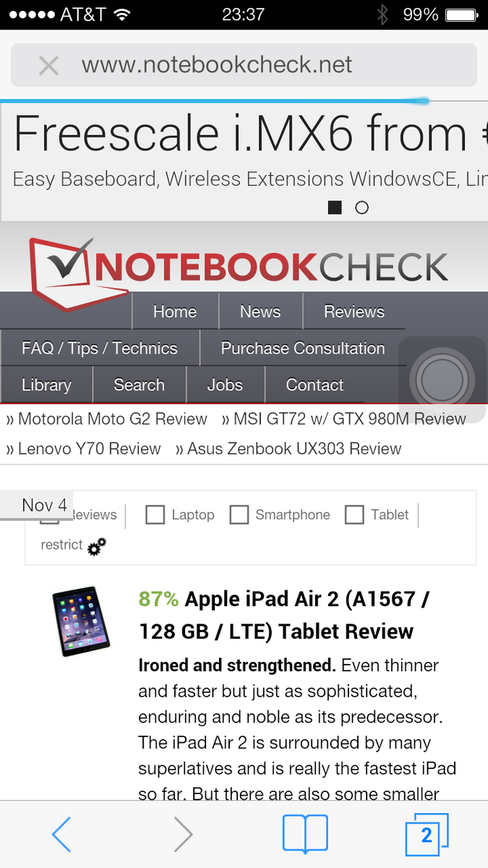Open Apple iPad Air 2 Tablet Review headline
488x868 pixels.
pyautogui.click(x=283, y=615)
